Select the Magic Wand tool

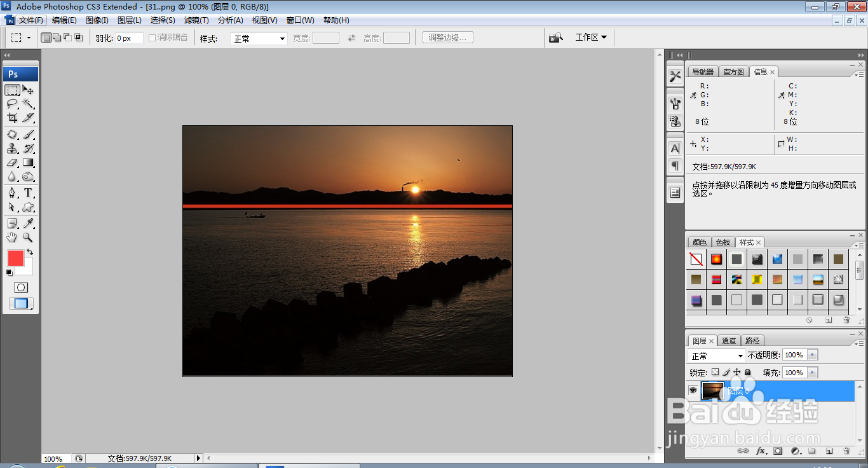(x=29, y=104)
